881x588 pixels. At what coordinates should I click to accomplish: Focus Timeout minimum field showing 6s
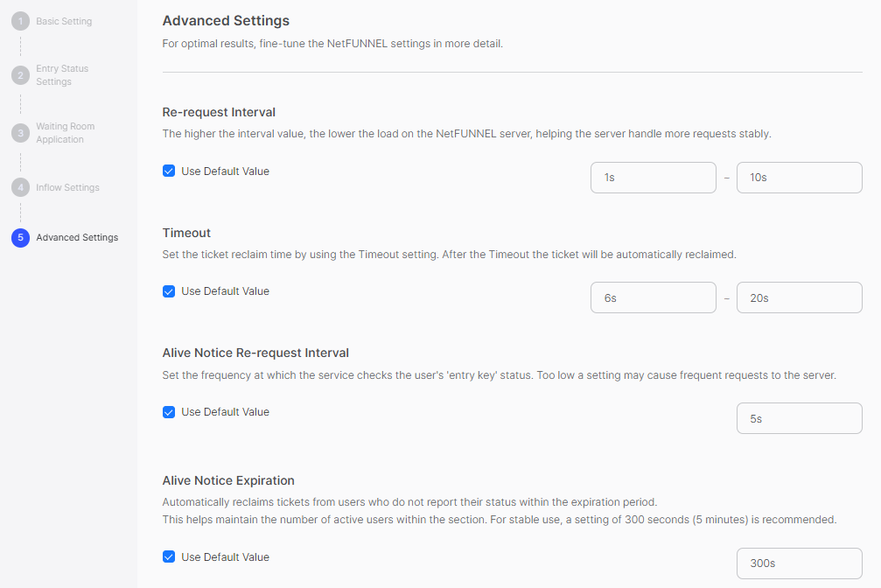[x=653, y=297]
